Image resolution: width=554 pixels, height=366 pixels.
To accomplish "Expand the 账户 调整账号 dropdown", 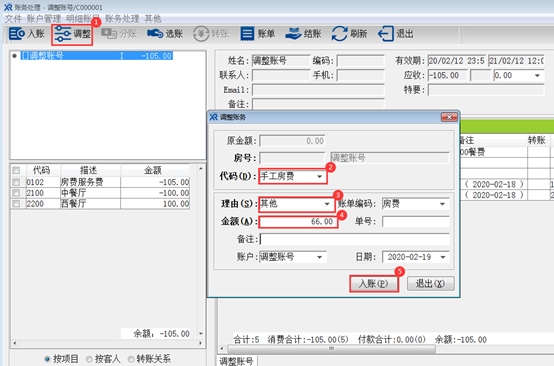I will click(319, 257).
